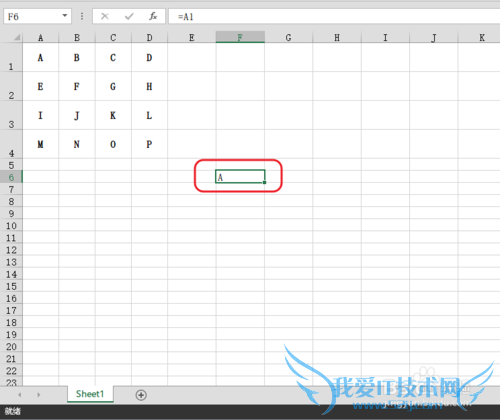This screenshot has width=500, height=420.
Task: Click cell B1 containing B
Action: click(x=77, y=57)
